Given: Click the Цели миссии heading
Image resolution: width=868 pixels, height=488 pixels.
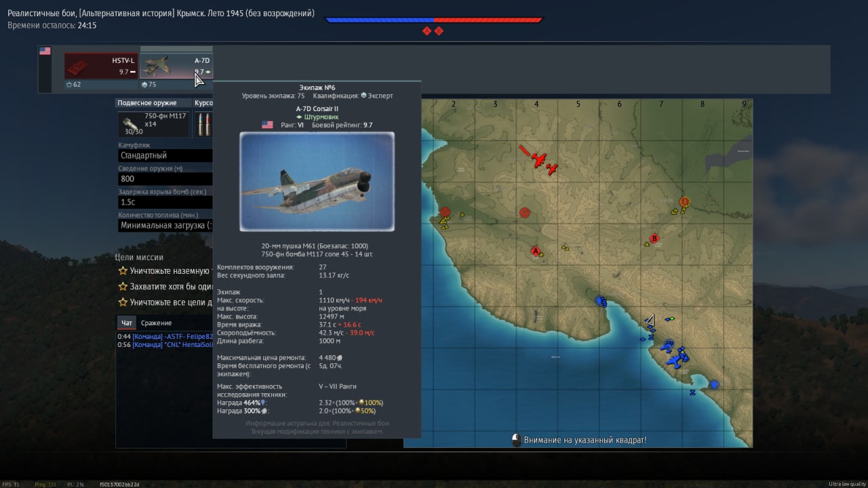Looking at the screenshot, I should tap(139, 257).
